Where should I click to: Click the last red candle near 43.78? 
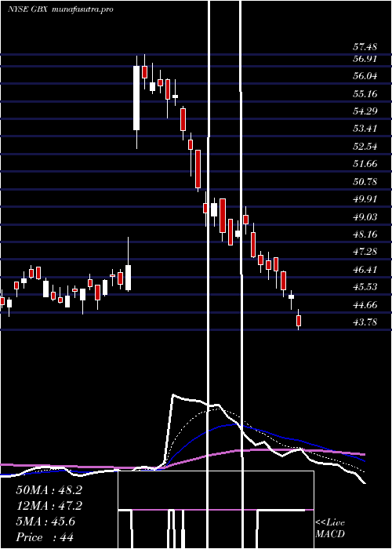(299, 320)
